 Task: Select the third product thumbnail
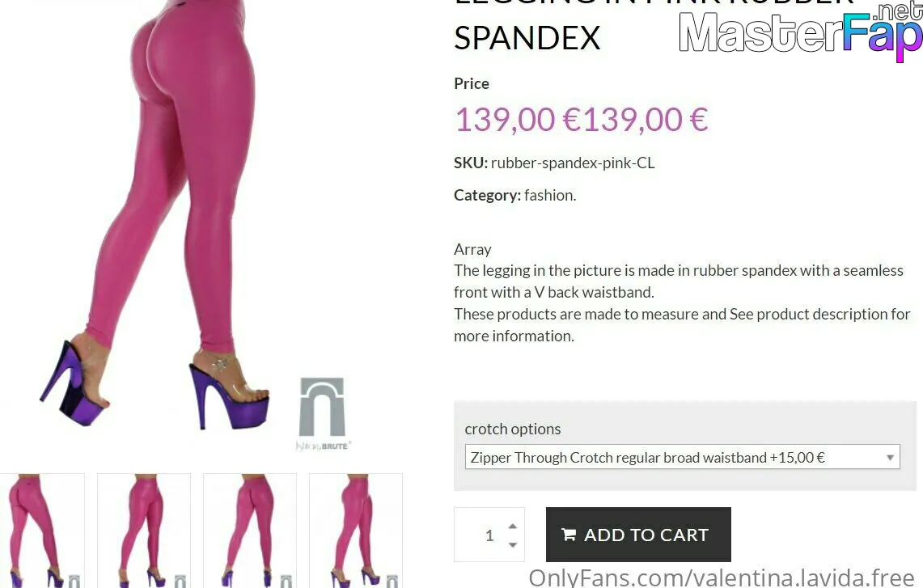point(250,531)
